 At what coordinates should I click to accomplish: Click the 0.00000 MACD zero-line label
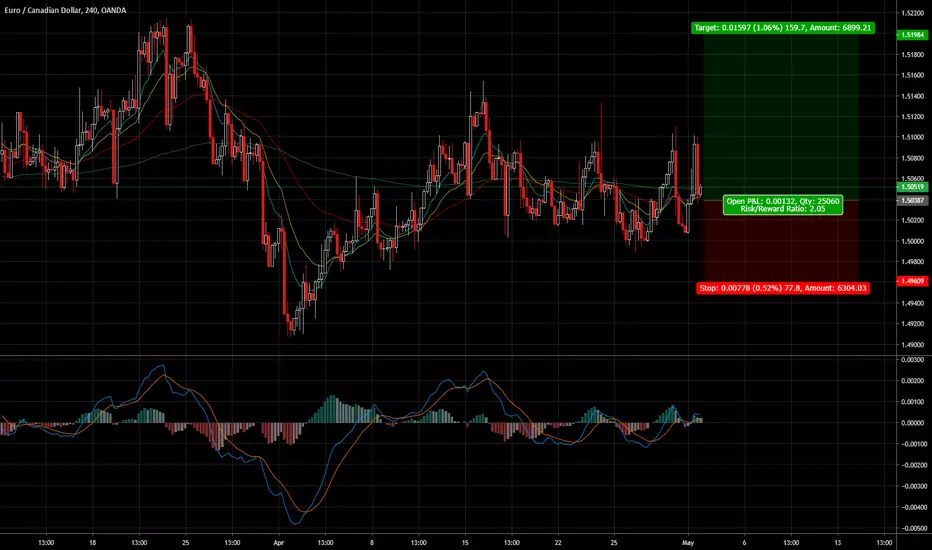click(x=912, y=423)
